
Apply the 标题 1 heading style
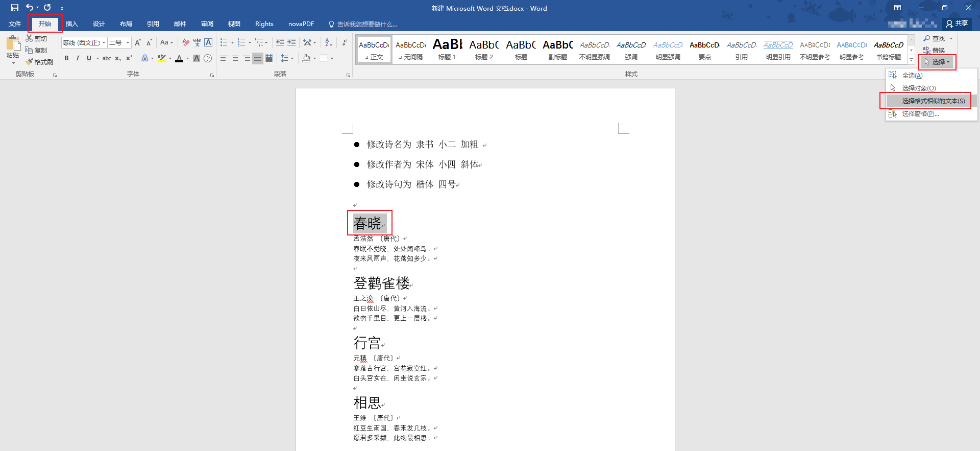(447, 50)
